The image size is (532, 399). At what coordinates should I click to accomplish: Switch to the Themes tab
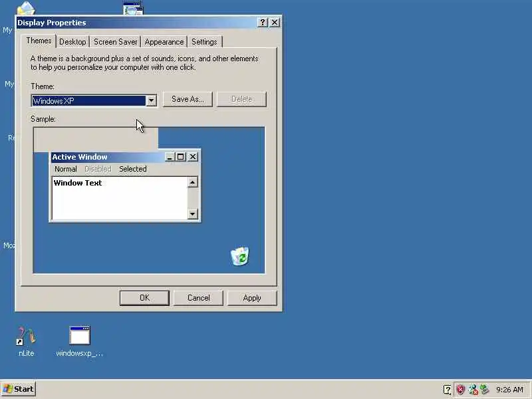(x=39, y=41)
